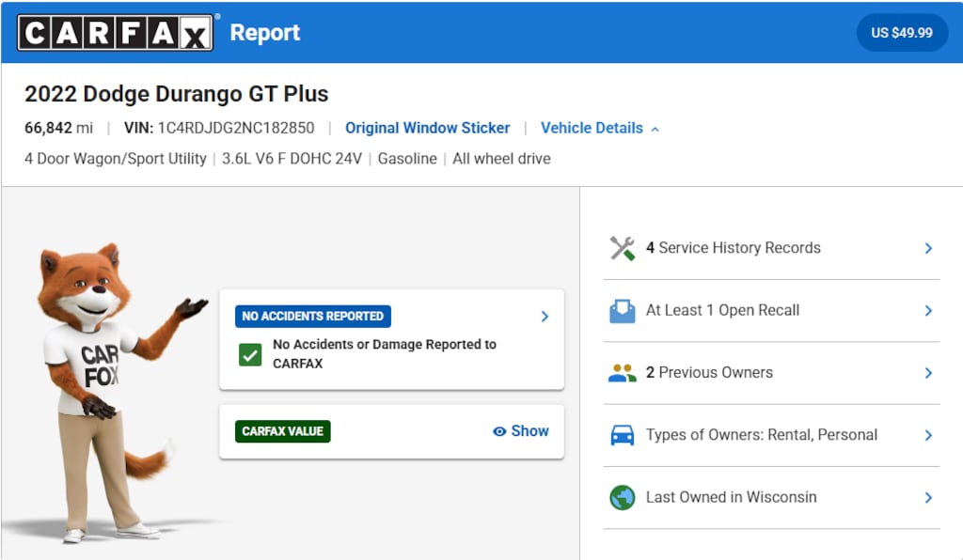Expand the No Accidents Reported arrow
The height and width of the screenshot is (560, 963).
(x=545, y=317)
